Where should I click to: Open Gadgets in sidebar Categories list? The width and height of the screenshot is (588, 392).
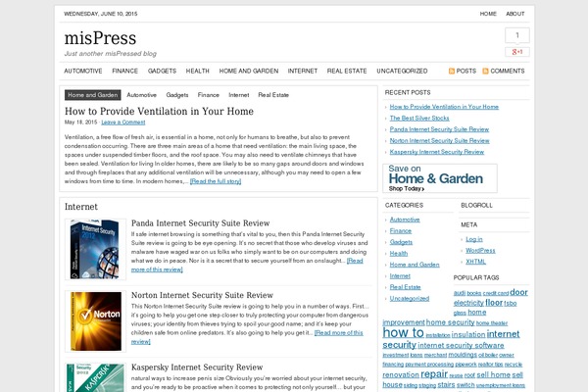pos(401,242)
